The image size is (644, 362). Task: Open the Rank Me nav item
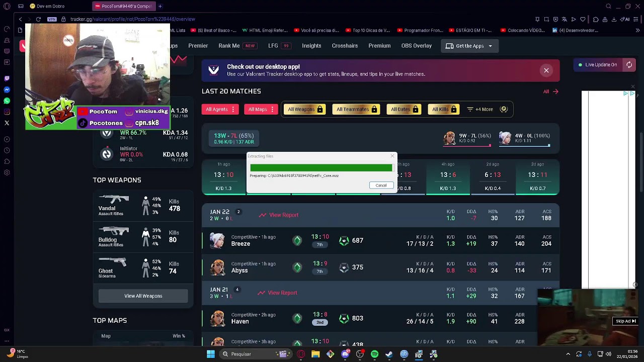pyautogui.click(x=237, y=46)
